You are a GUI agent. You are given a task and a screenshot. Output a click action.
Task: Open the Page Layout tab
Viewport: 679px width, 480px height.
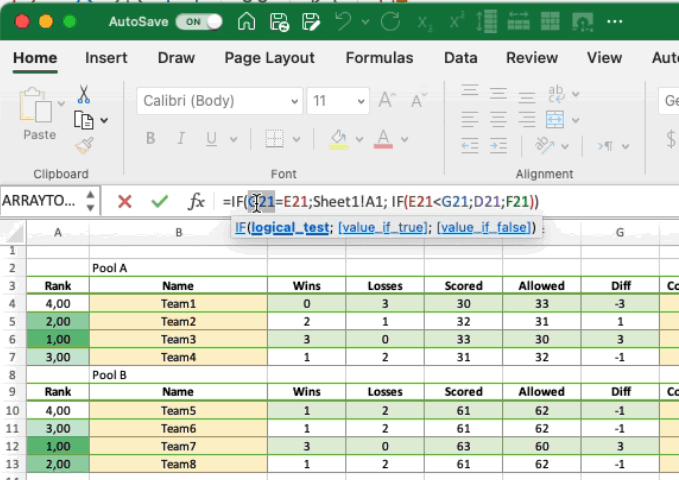pos(269,58)
